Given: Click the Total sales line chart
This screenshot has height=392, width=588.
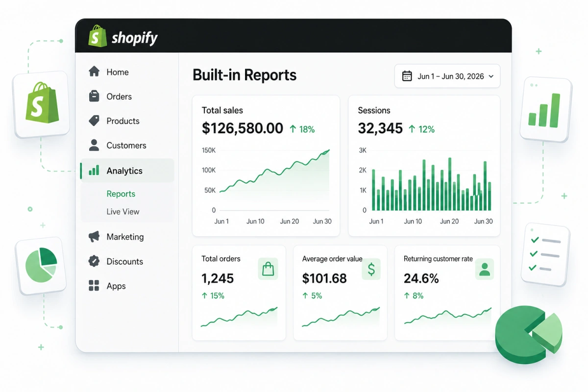Looking at the screenshot, I should 274,180.
